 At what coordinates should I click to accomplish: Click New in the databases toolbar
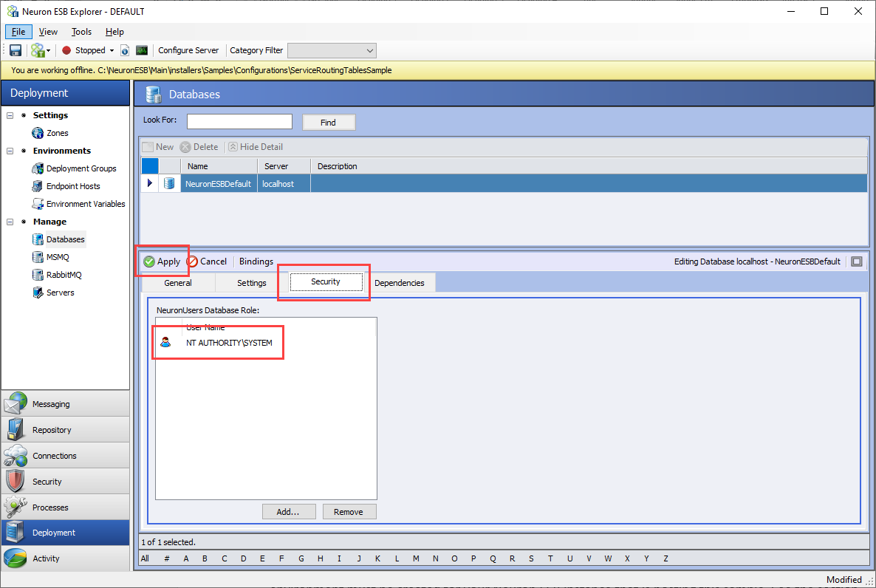[x=158, y=147]
